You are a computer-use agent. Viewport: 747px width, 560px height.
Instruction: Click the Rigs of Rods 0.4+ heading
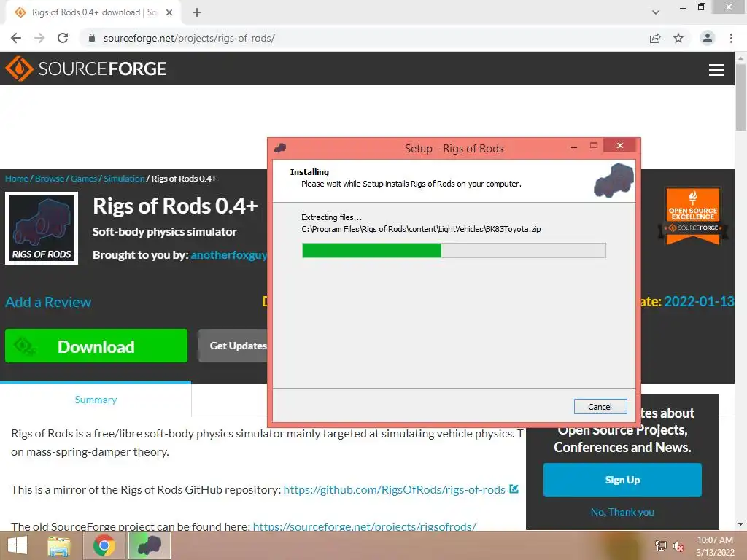pos(175,206)
